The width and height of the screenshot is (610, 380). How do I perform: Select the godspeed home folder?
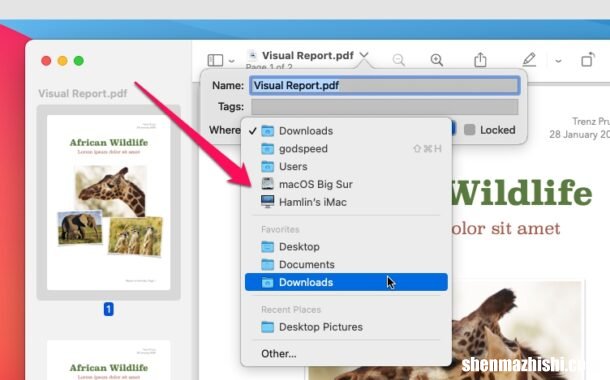click(346, 149)
